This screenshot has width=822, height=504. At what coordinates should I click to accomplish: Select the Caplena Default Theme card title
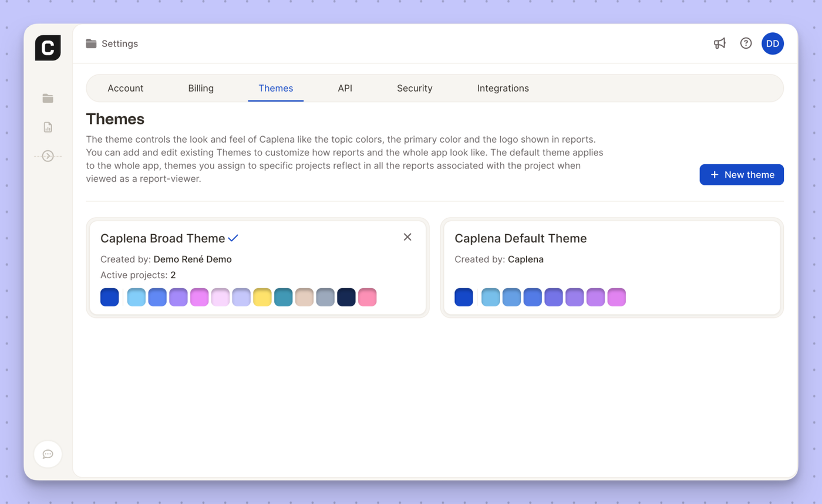pos(520,238)
